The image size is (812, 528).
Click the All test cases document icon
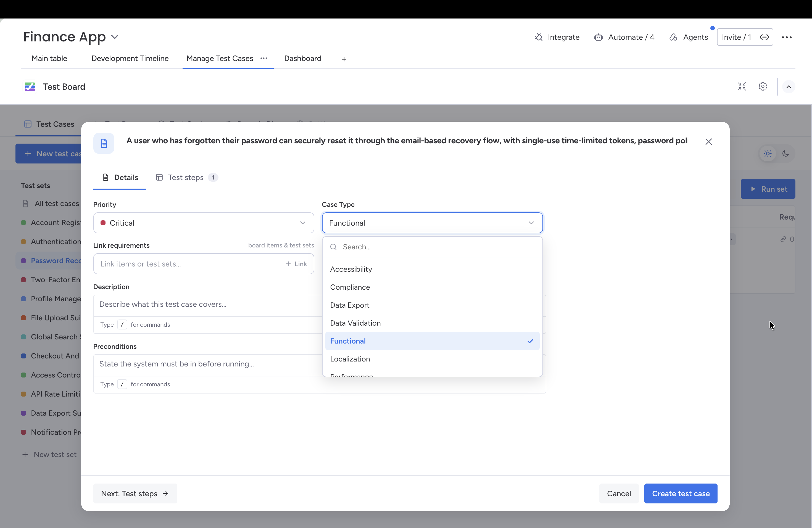(x=26, y=204)
